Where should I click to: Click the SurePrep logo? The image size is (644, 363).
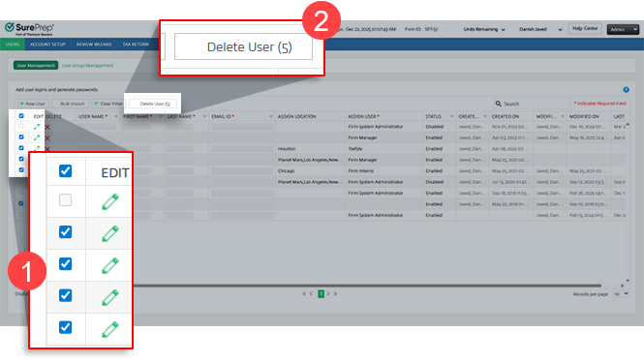29,29
